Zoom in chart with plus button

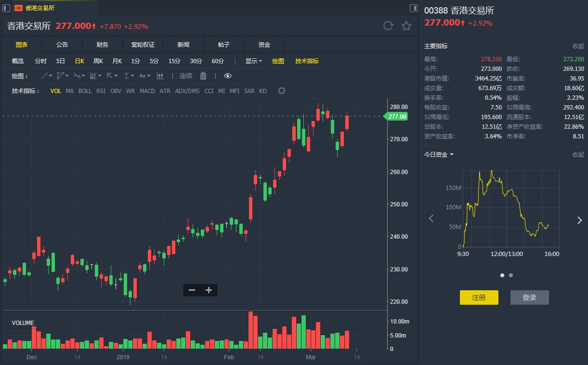point(209,290)
